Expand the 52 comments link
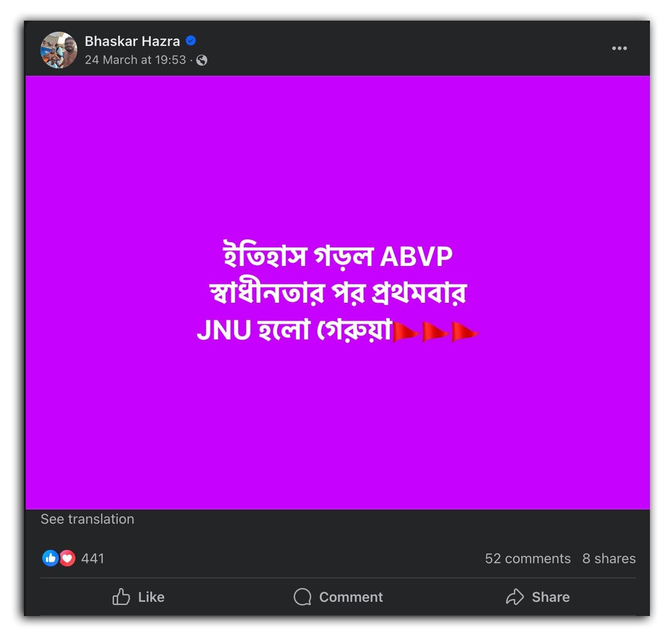Screen dimensions: 672x639 click(x=528, y=559)
